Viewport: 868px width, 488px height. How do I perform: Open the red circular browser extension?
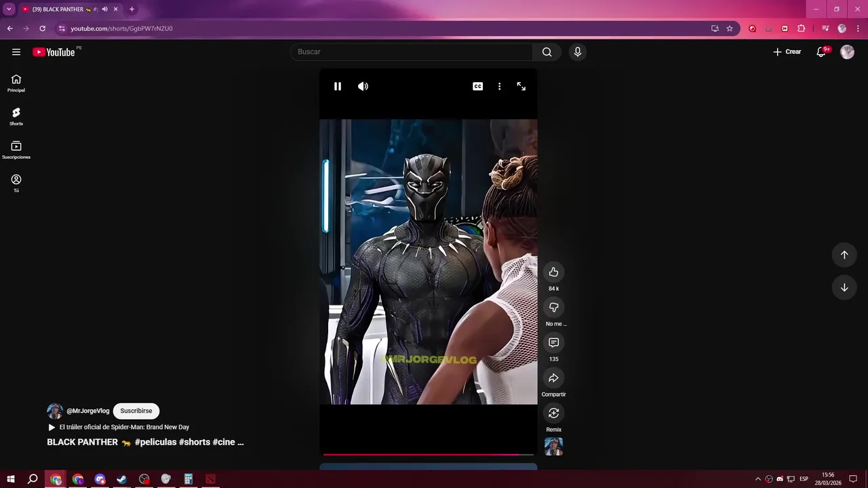click(752, 28)
